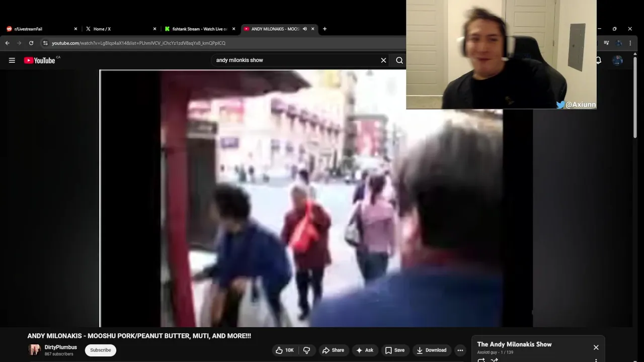Click the 867 subscribers text
644x362 pixels.
(x=59, y=354)
